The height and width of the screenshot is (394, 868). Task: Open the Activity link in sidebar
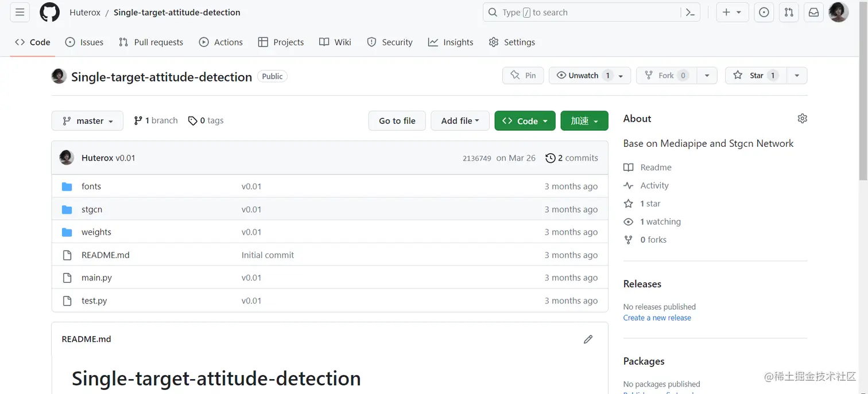646,185
